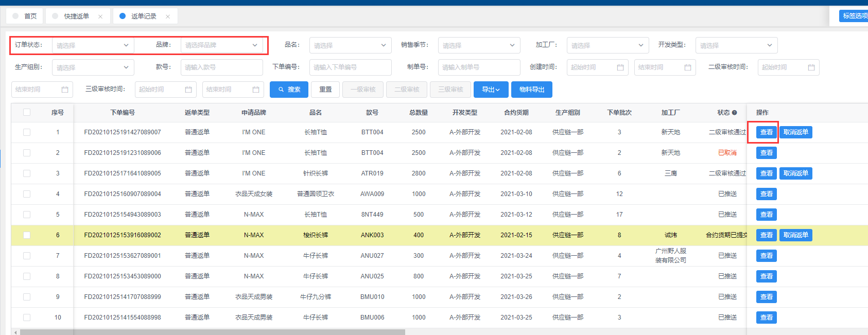Click 取消返单 for row 3

[795, 173]
